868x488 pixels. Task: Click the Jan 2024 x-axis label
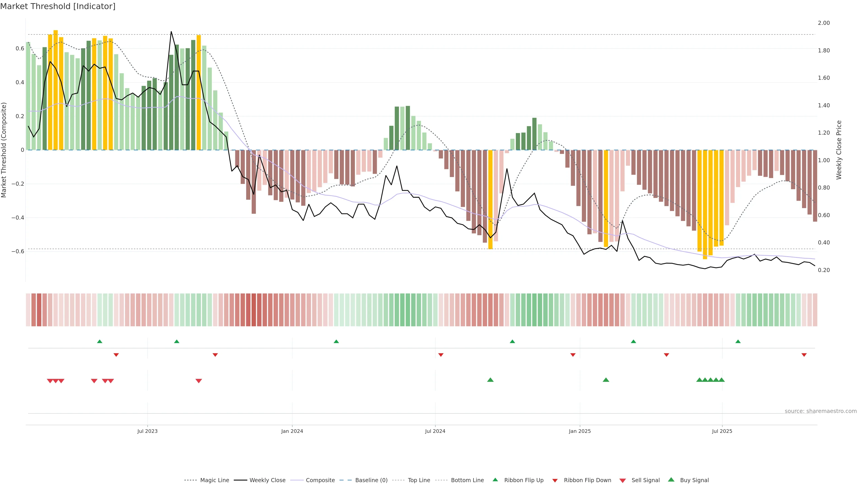pos(292,431)
